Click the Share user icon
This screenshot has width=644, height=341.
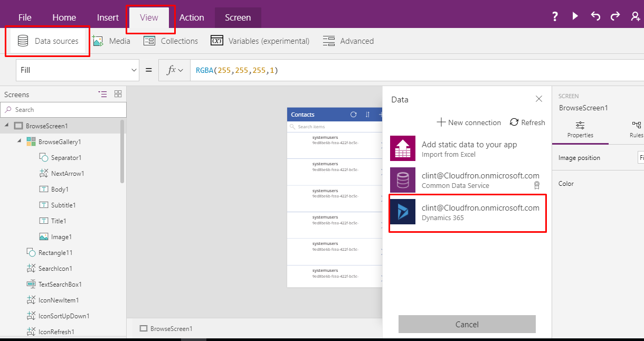click(x=636, y=17)
